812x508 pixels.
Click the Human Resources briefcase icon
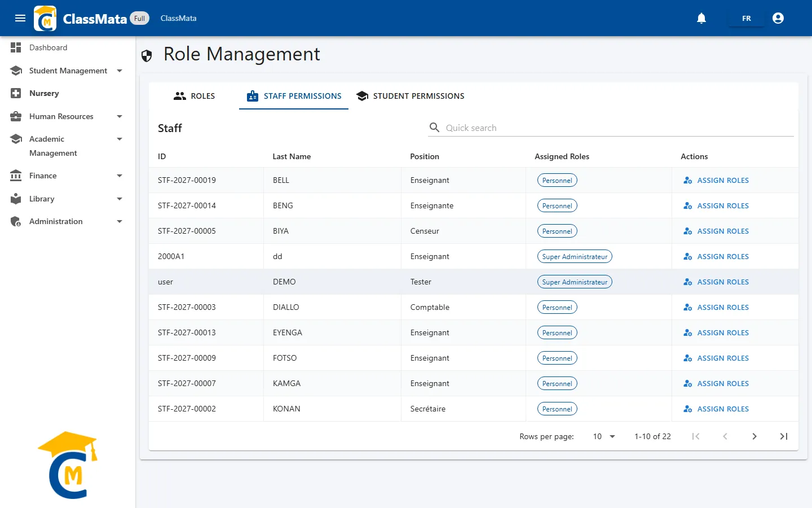16,116
